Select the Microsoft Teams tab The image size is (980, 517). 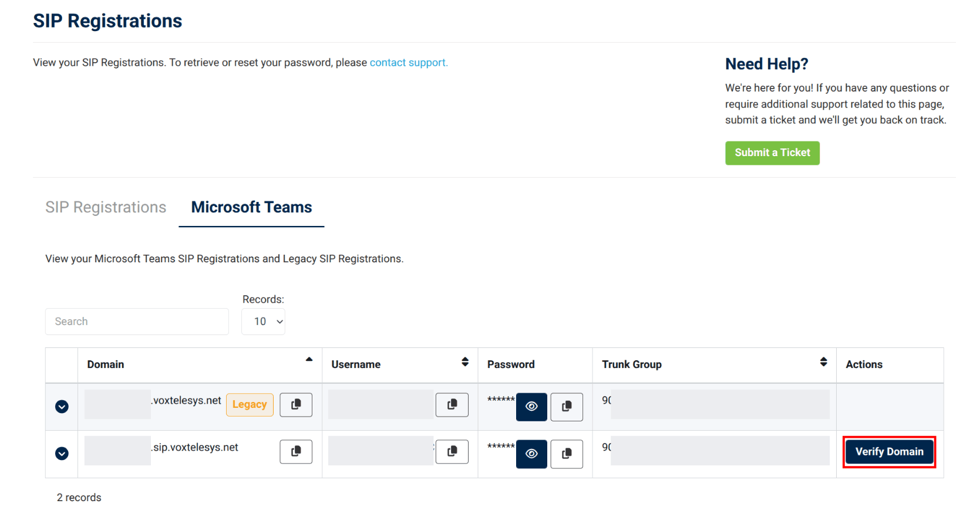pos(251,207)
